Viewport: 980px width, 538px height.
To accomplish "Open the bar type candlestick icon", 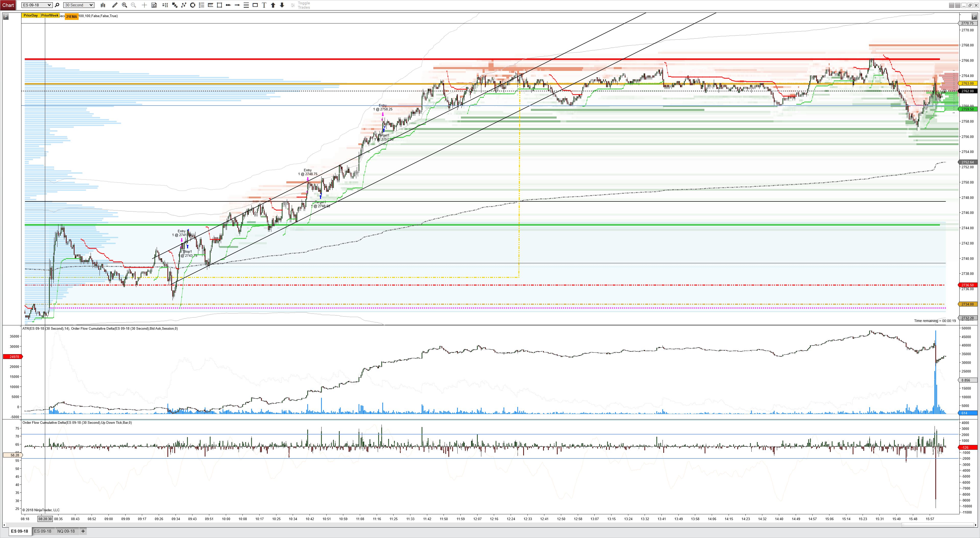I will pyautogui.click(x=103, y=5).
